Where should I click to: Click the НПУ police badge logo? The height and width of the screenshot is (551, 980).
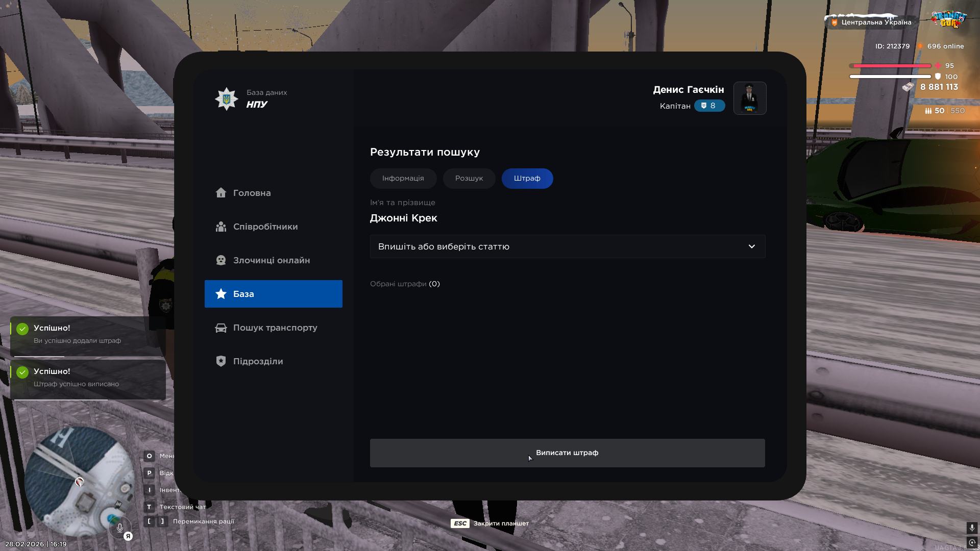point(226,98)
